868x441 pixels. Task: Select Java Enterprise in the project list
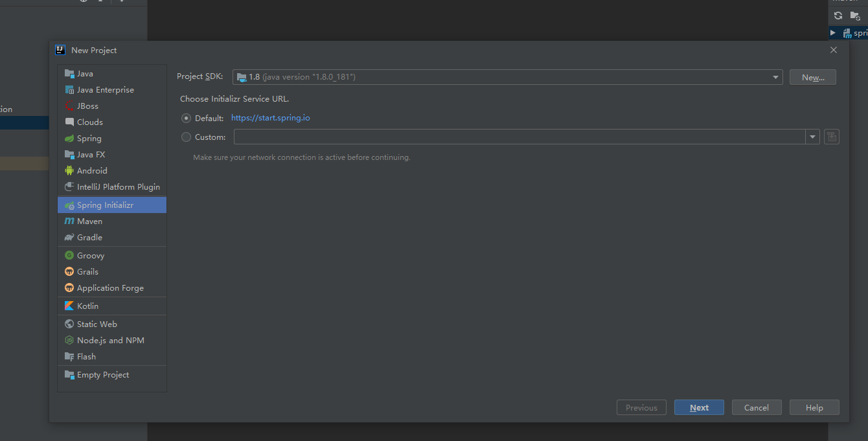pyautogui.click(x=111, y=90)
